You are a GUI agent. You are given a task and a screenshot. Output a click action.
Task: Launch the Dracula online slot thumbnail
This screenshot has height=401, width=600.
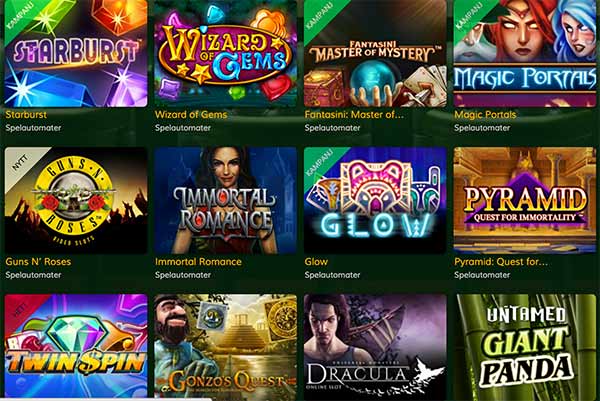[375, 346]
